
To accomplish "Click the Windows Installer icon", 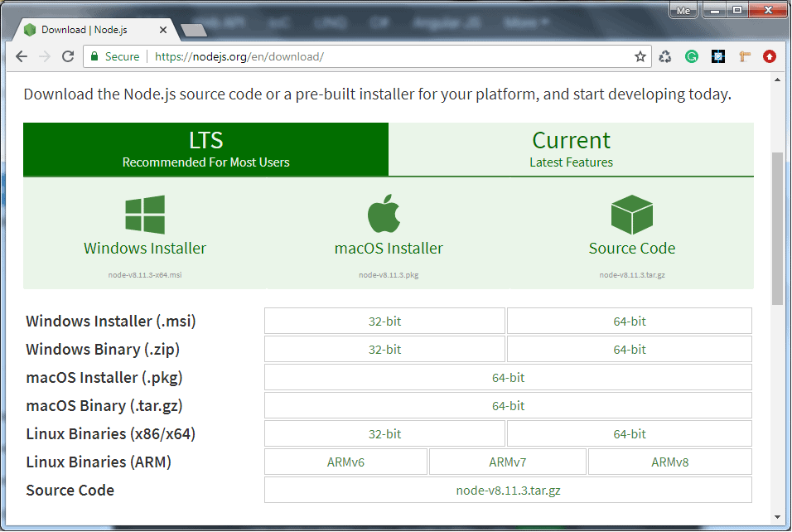I will click(144, 212).
